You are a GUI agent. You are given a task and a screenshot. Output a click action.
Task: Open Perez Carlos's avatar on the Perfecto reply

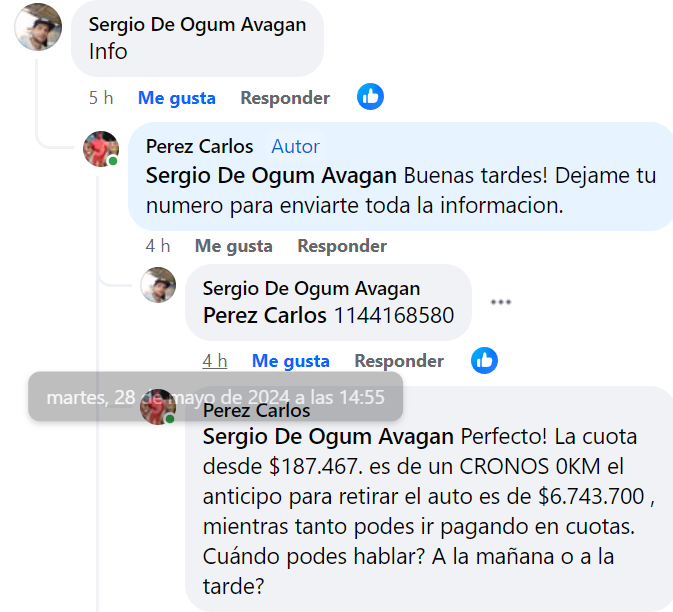tap(158, 407)
